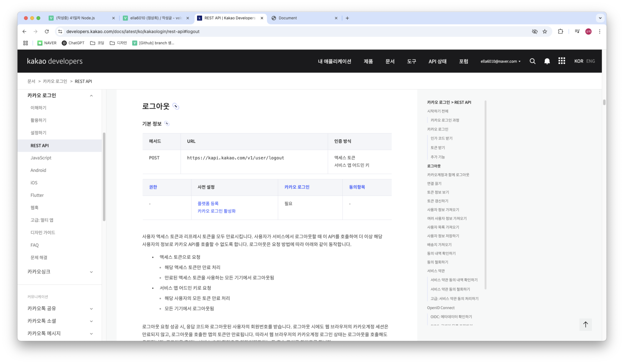Open the 제품 menu
The height and width of the screenshot is (364, 624).
[368, 61]
